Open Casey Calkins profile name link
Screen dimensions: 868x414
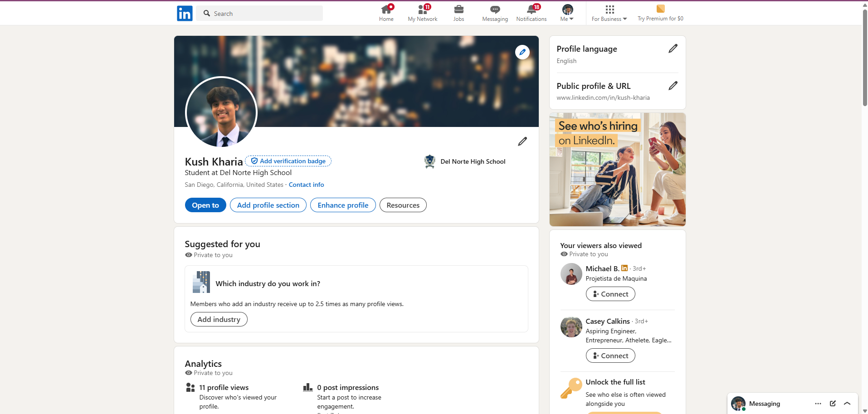pyautogui.click(x=608, y=321)
